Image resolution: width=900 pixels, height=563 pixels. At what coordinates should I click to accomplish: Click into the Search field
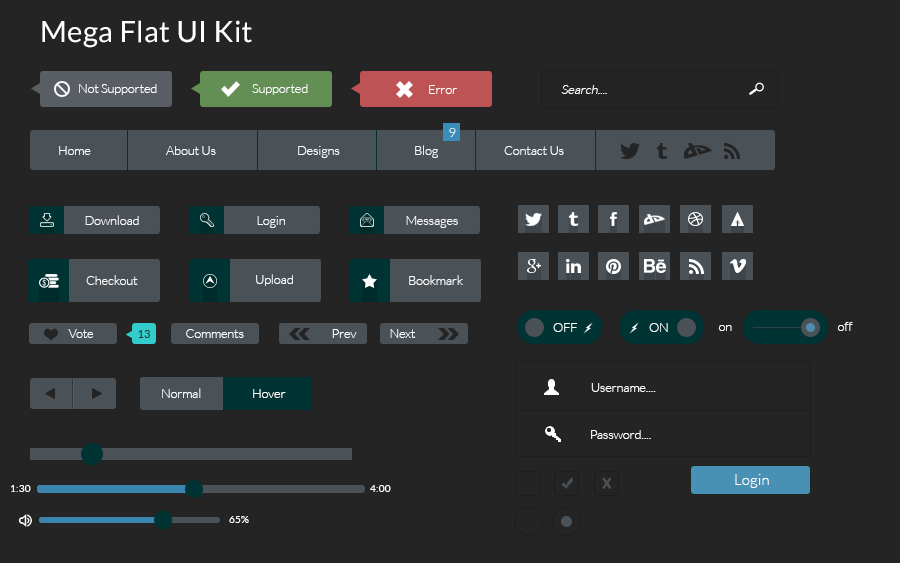660,89
